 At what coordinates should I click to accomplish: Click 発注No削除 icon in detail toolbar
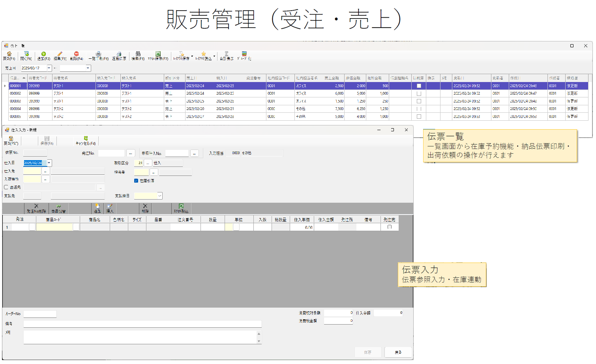click(36, 206)
